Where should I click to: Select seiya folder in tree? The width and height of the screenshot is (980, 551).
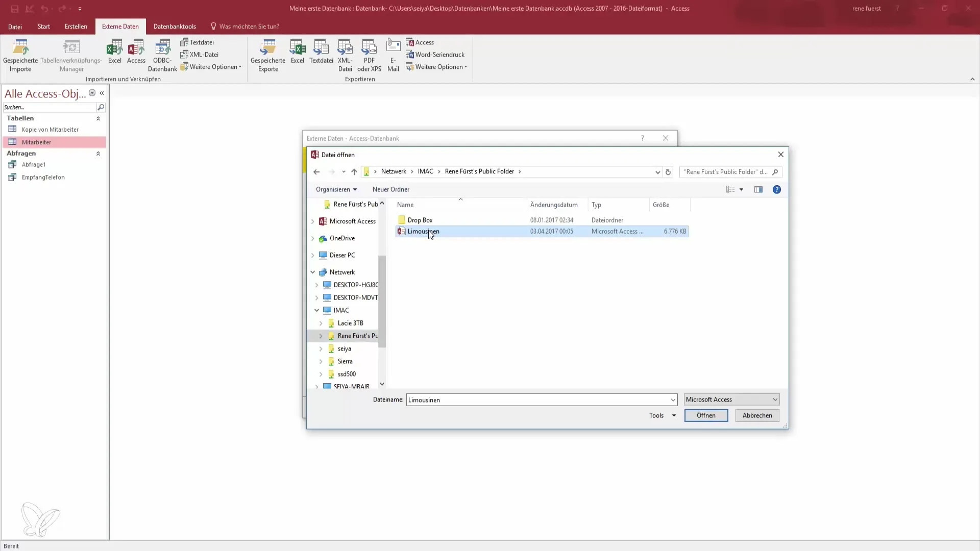(x=344, y=348)
